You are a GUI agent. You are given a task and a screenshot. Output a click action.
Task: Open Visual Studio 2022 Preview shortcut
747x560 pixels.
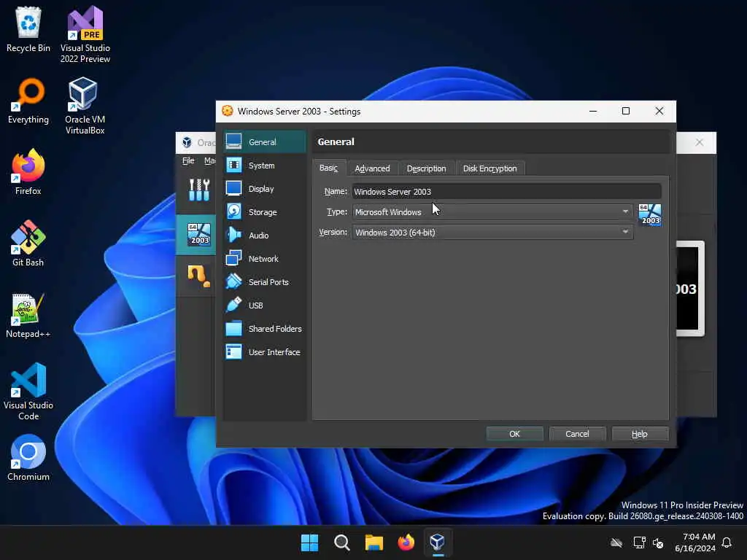point(85,34)
